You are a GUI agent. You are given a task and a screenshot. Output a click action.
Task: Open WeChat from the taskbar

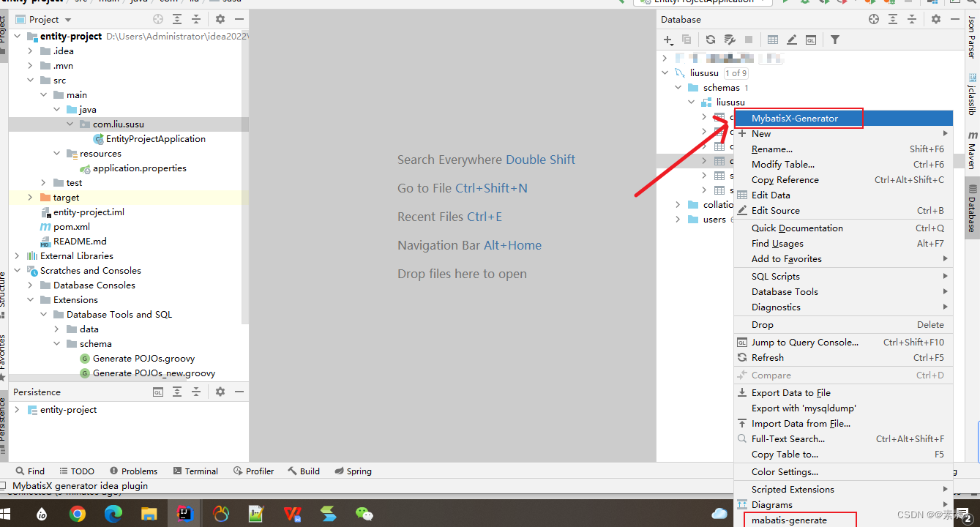[364, 514]
